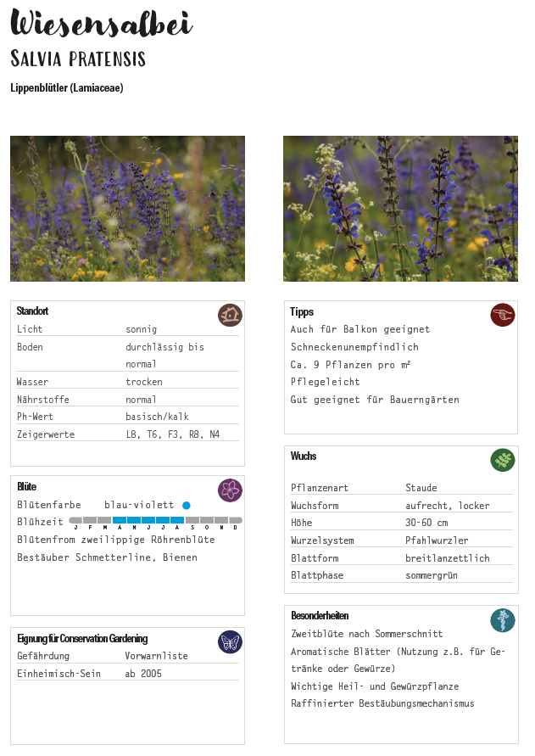Select the Gefährdung Vorwarnliste row
The height and width of the screenshot is (756, 535).
pyautogui.click(x=127, y=656)
